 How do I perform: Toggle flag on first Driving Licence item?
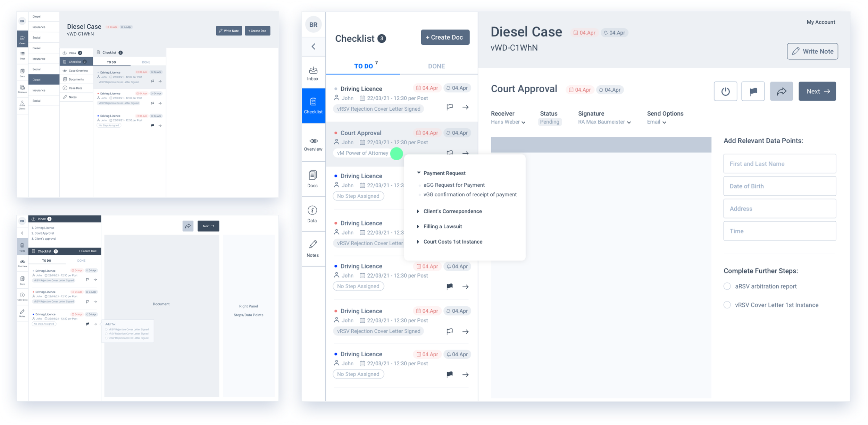tap(449, 107)
